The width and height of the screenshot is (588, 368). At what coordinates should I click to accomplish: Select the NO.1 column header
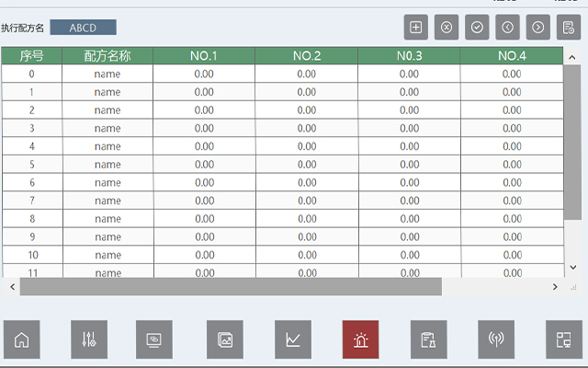204,56
